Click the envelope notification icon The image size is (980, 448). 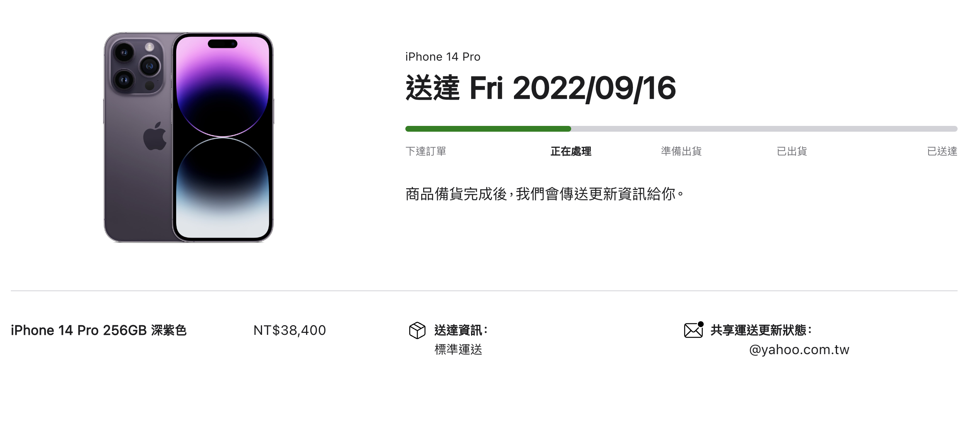point(694,330)
